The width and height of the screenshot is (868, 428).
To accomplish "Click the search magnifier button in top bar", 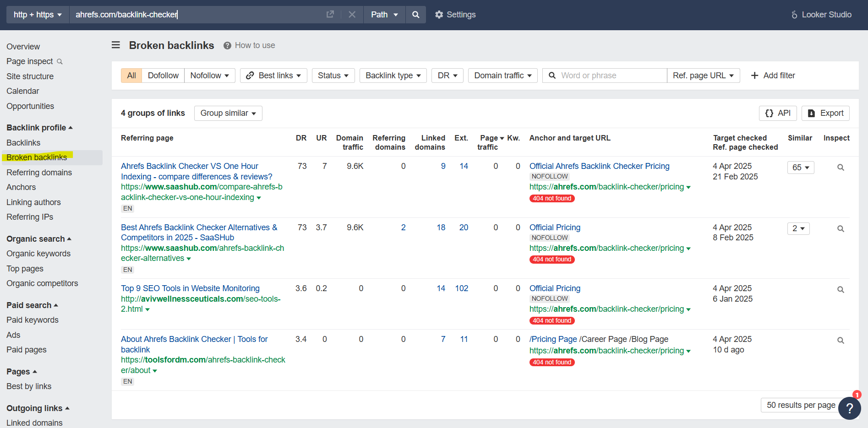I will click(x=415, y=15).
